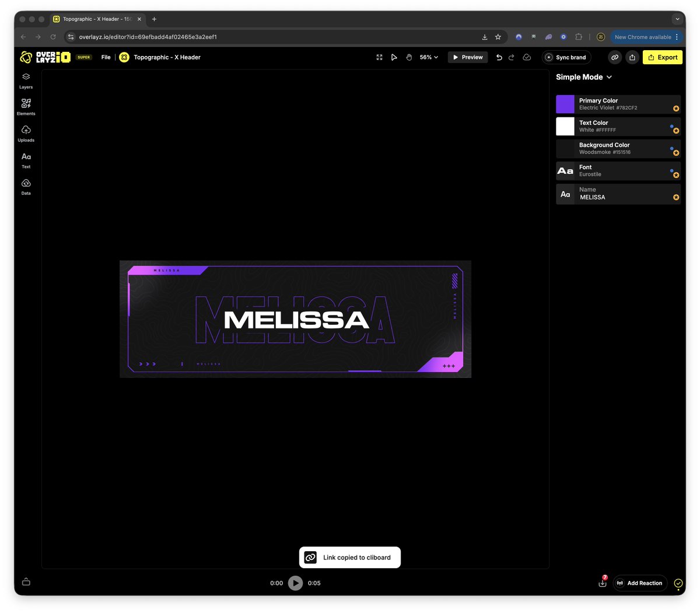Click the Preview button

(468, 57)
